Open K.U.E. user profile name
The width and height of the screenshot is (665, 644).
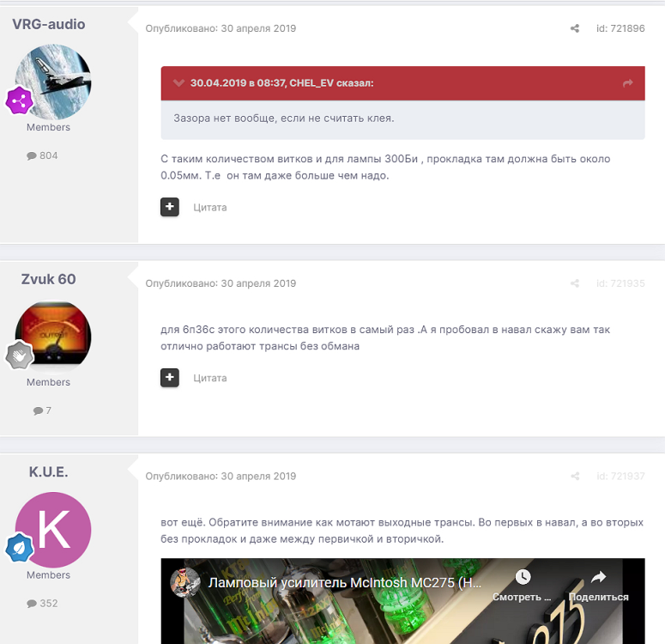(x=48, y=472)
